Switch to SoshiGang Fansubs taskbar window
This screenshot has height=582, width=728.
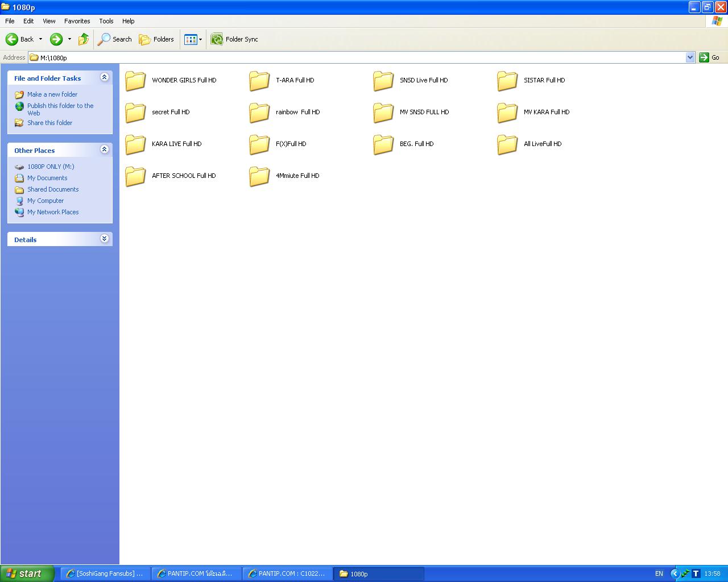(x=105, y=573)
